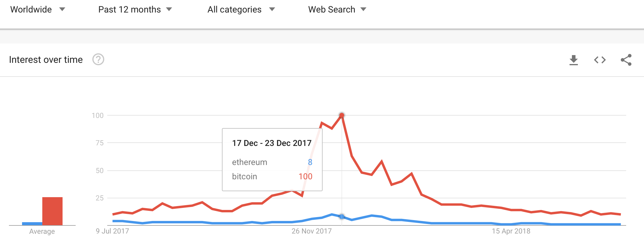Click the blue ethereum data point

coord(342,217)
